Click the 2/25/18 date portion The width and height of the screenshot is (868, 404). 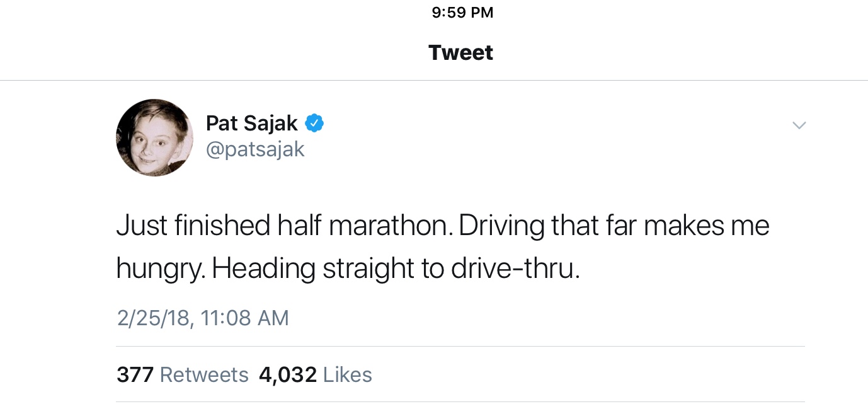click(x=154, y=318)
